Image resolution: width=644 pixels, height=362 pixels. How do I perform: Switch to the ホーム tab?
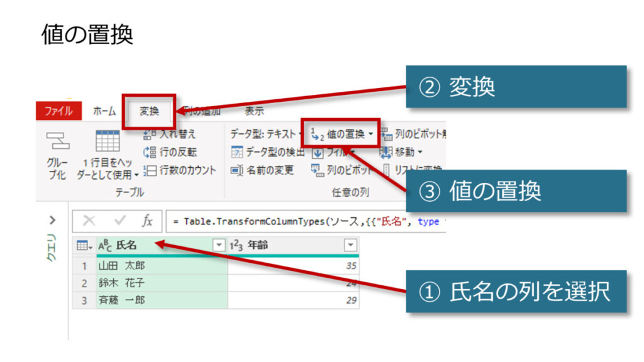coord(104,111)
